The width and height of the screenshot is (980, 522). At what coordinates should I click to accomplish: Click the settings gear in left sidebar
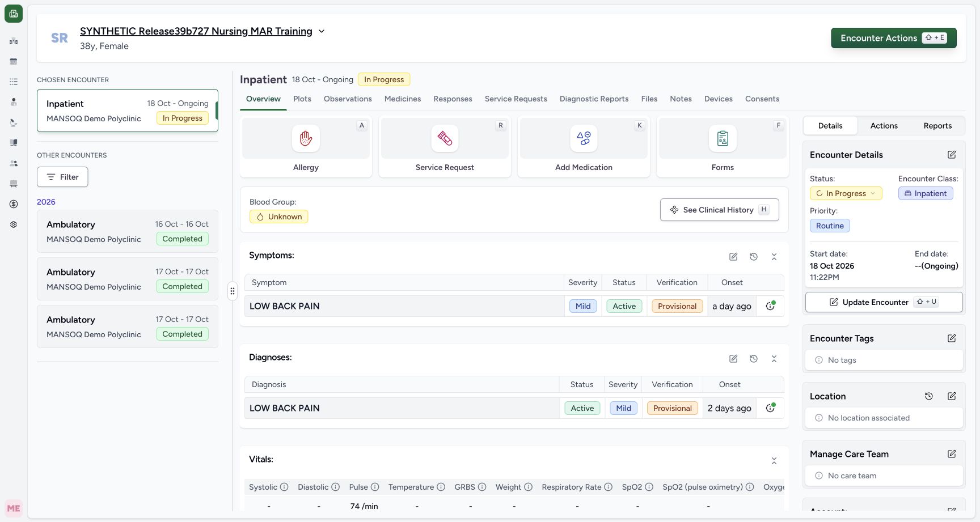point(14,224)
